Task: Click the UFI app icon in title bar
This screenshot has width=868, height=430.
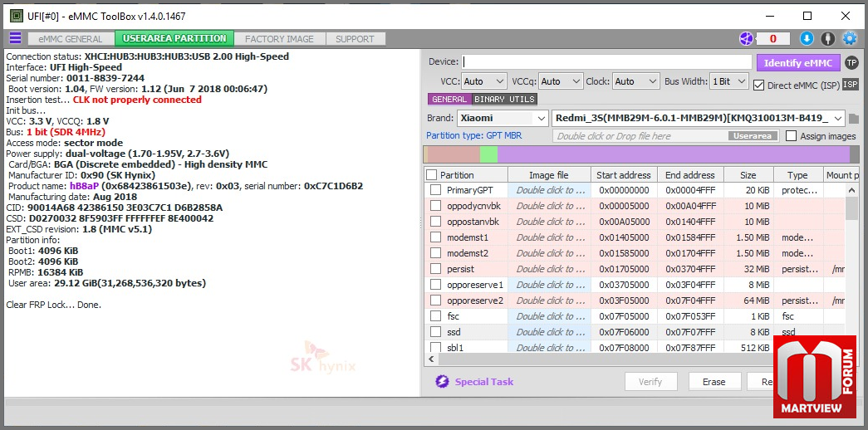Action: 17,16
